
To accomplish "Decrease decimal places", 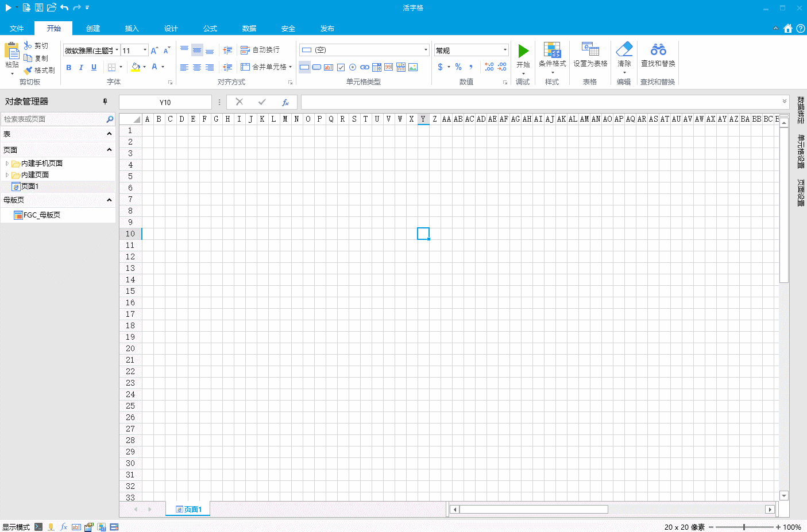I will [x=502, y=67].
